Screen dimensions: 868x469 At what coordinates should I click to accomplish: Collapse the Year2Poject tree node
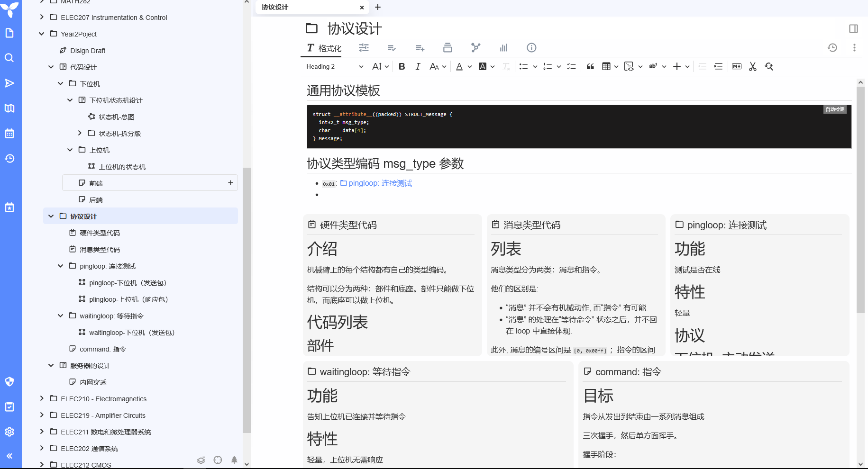pyautogui.click(x=42, y=34)
